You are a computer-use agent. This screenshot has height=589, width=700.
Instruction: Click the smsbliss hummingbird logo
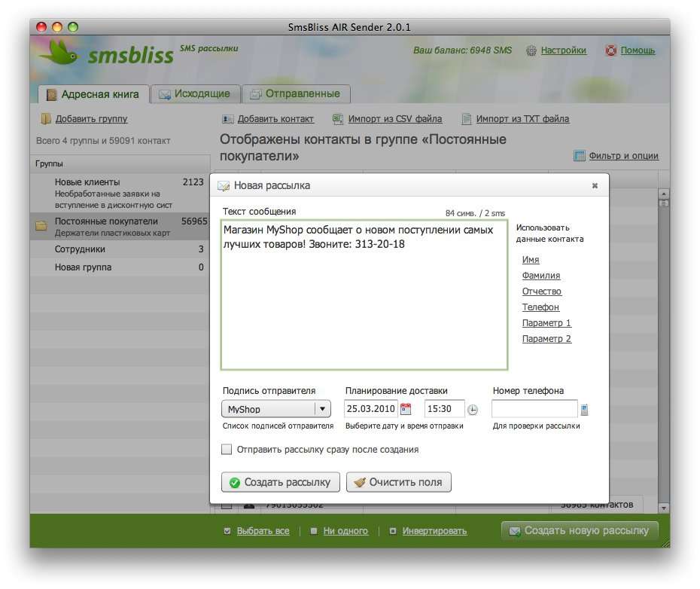(x=58, y=53)
